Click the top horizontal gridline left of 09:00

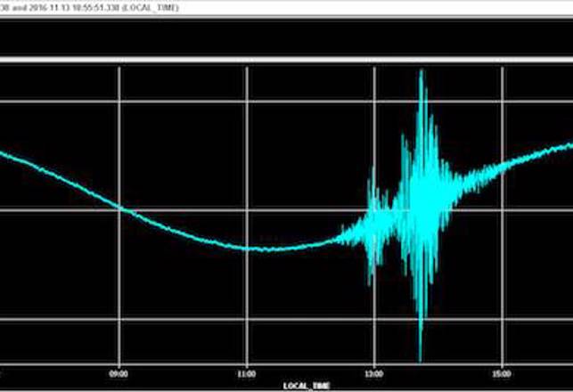pyautogui.click(x=53, y=101)
